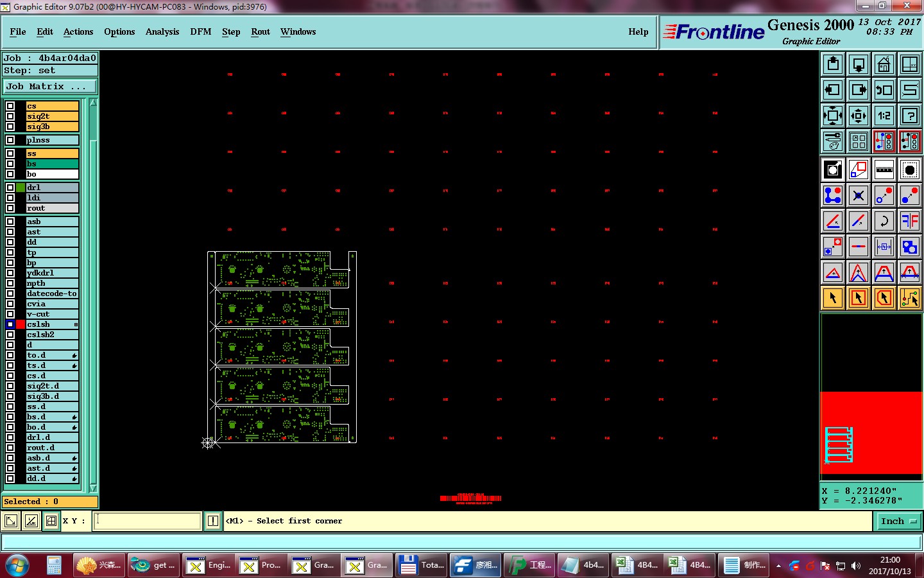Select the ruler measurement tool

tap(884, 170)
